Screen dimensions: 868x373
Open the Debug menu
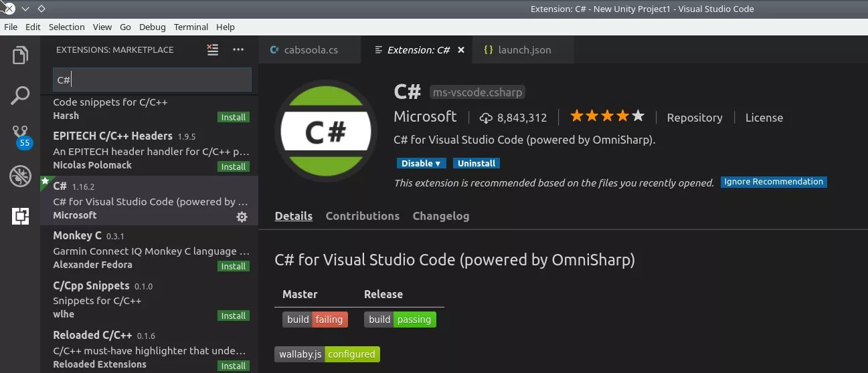[x=153, y=27]
